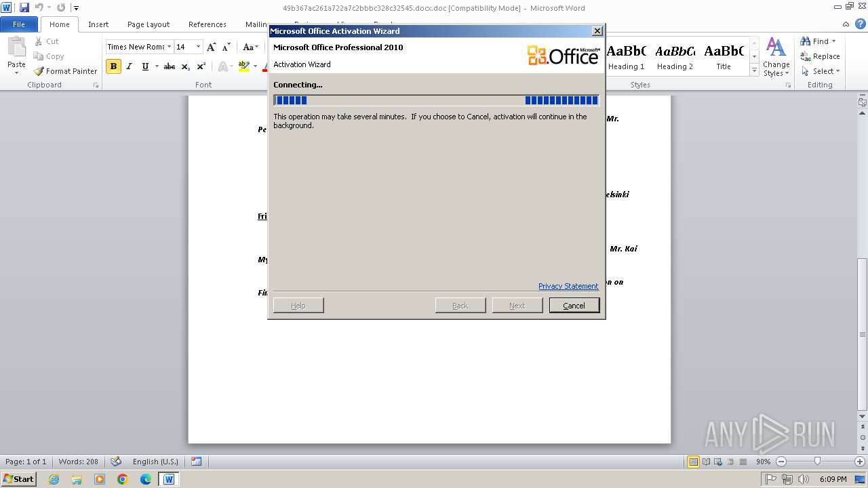Switch to the Home tab
This screenshot has width=868, height=488.
point(59,24)
